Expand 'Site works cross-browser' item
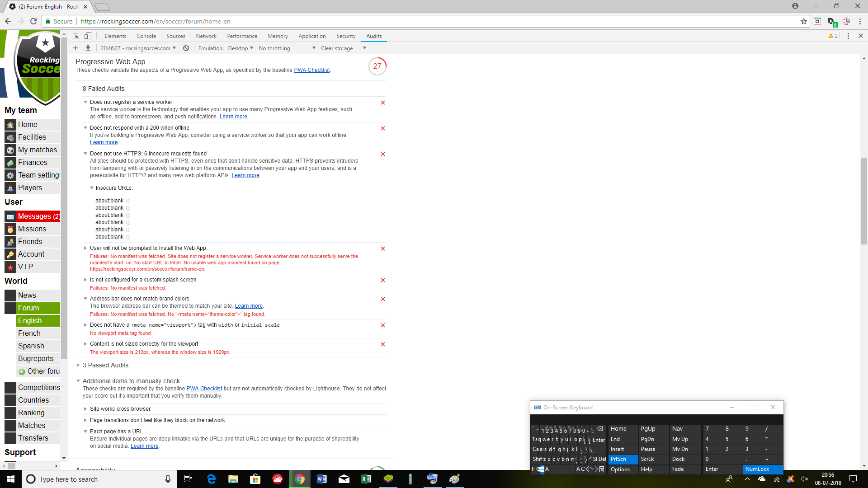 [x=85, y=409]
